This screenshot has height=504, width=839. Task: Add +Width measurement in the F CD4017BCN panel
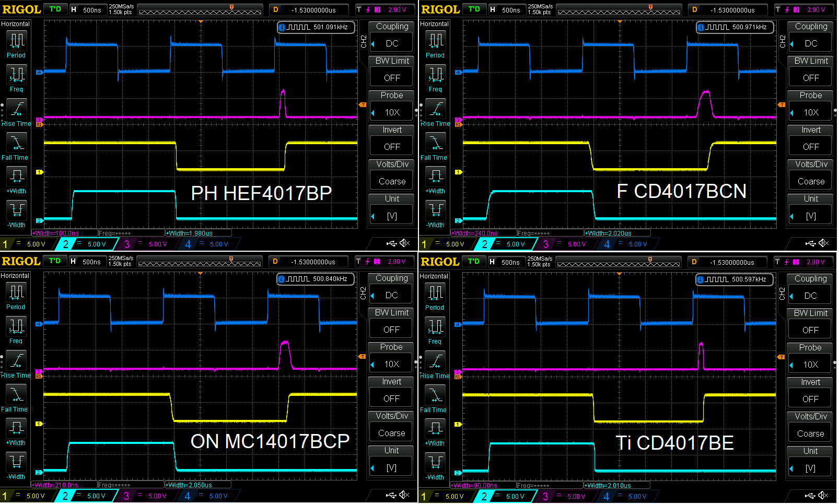[436, 181]
